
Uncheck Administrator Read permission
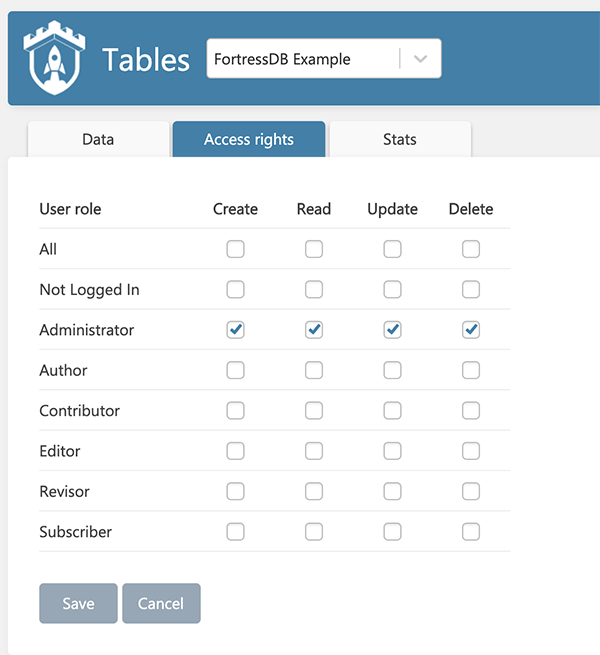[x=314, y=330]
